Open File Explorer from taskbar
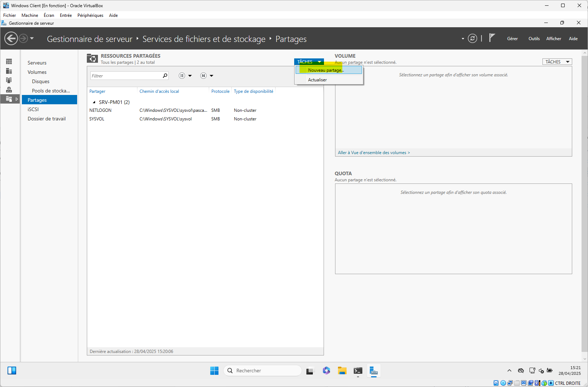Screen dimensions: 588x387 (342, 371)
